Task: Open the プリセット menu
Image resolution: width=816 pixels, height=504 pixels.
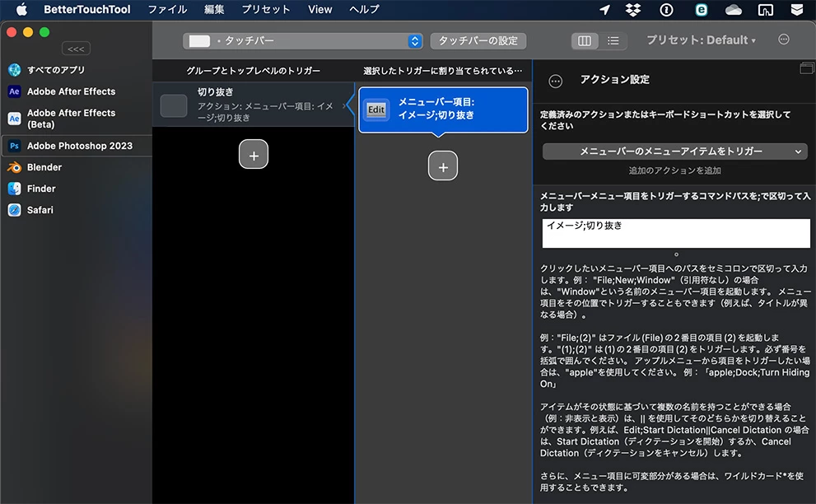Action: pyautogui.click(x=265, y=9)
